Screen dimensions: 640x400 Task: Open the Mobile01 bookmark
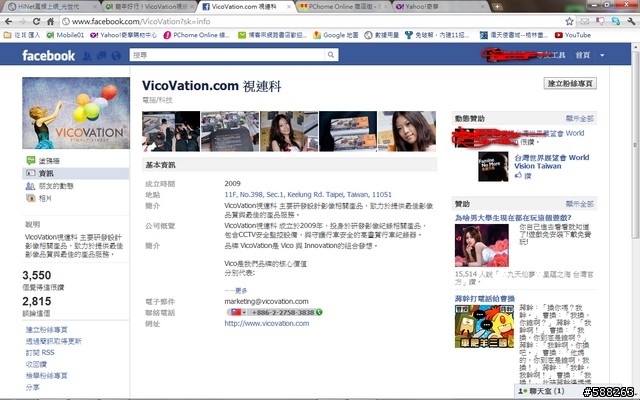pos(65,35)
